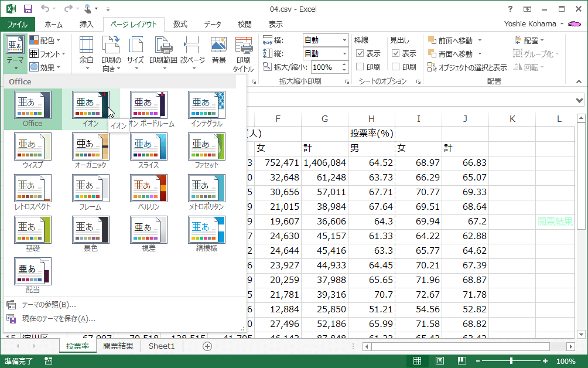
Task: Click the new sheet plus icon
Action: tap(207, 346)
